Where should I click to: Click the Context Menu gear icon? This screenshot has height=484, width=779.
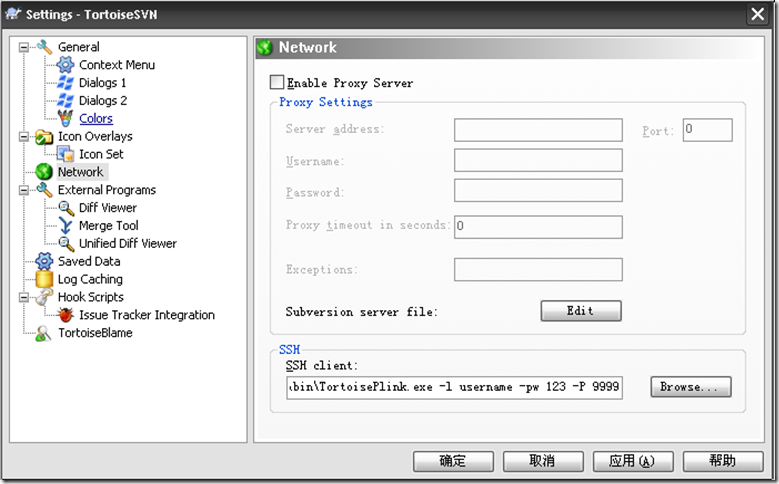65,65
